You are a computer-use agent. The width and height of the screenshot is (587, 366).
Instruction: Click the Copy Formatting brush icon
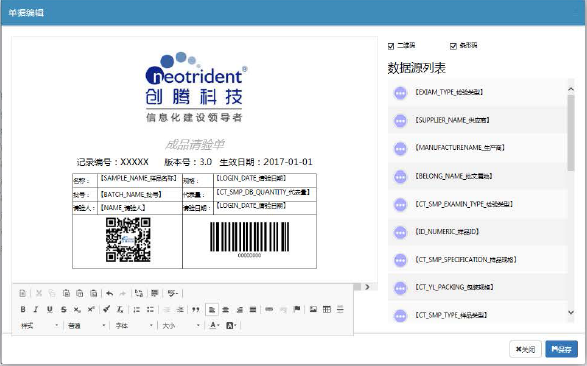click(x=107, y=309)
